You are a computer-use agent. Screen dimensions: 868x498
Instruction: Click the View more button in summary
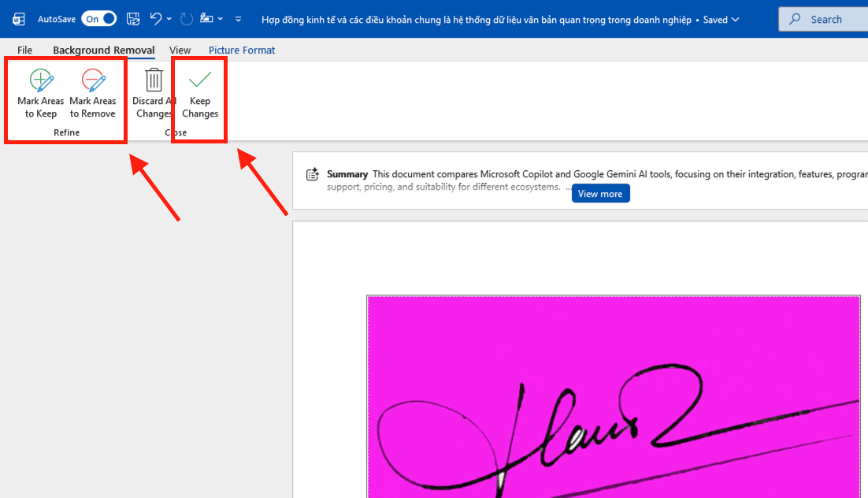(600, 193)
